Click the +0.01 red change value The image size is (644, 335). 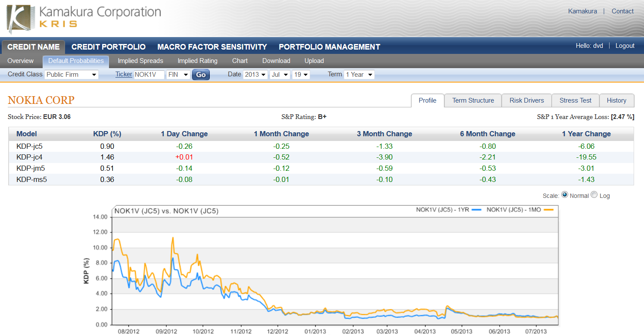pos(184,157)
